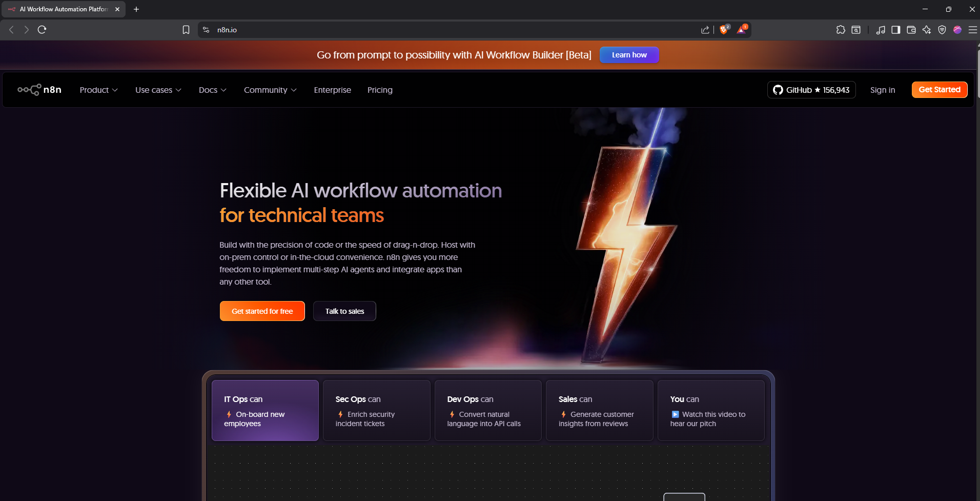Bookmark this page with the bookmark icon

186,30
